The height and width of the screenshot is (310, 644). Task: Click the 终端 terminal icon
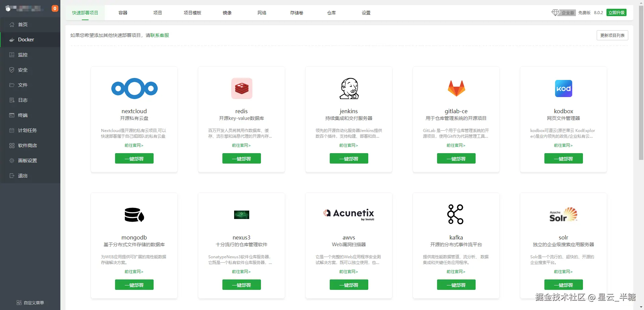[x=12, y=115]
